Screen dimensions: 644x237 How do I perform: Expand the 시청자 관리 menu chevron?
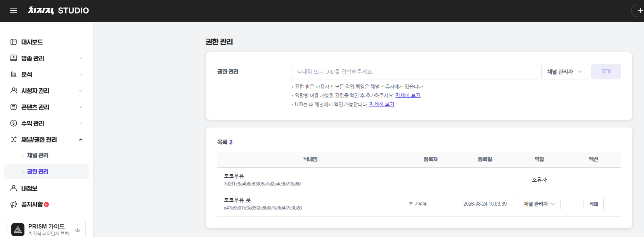(81, 91)
